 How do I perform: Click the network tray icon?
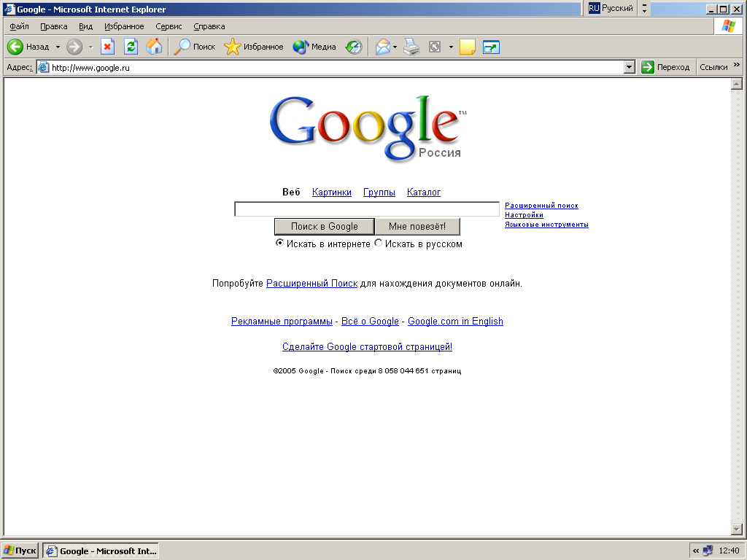click(708, 551)
